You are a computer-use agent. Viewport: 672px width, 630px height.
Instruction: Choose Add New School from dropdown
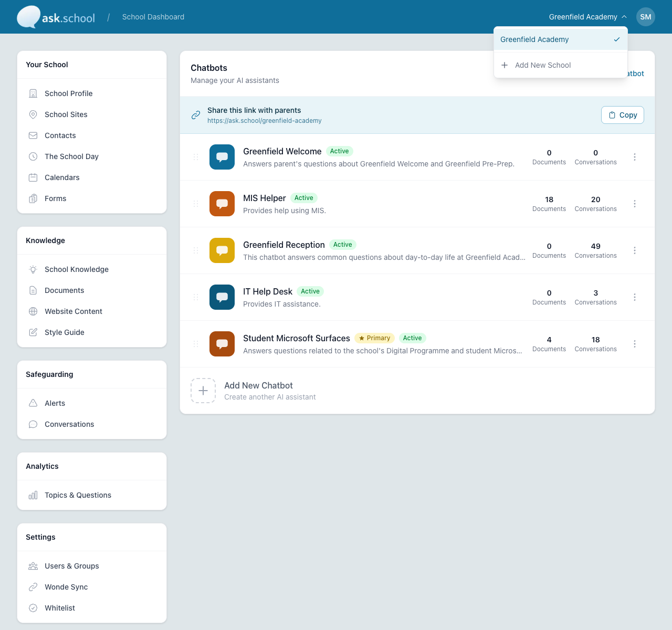(x=561, y=65)
